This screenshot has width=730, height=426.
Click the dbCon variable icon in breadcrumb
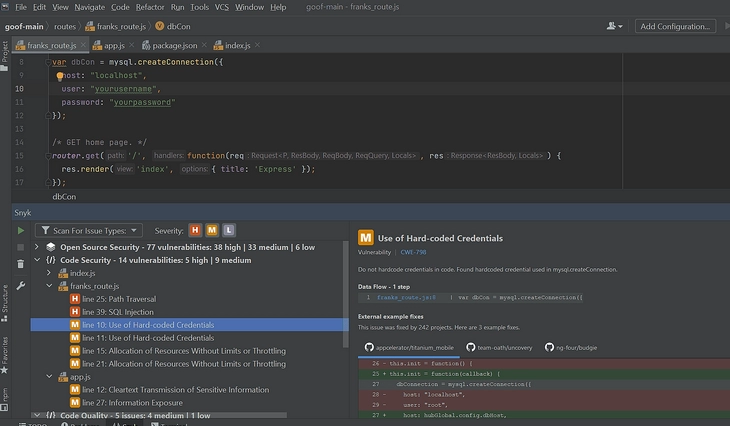[159, 26]
